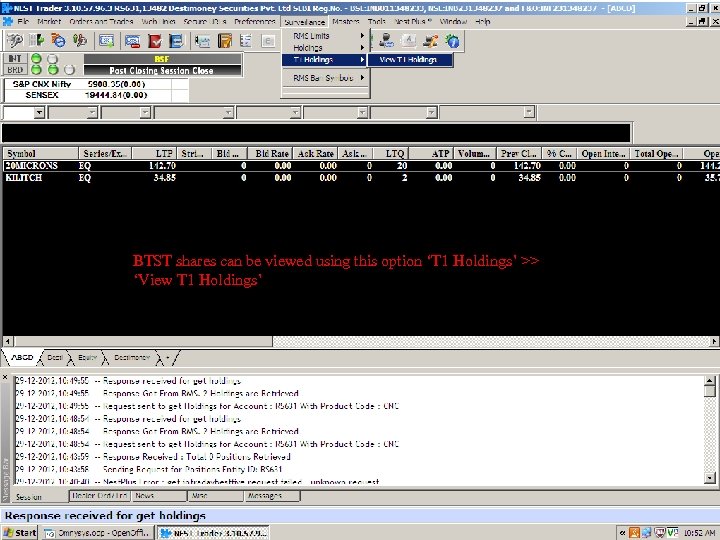
Task: Click the first green INT status light
Action: [36, 58]
